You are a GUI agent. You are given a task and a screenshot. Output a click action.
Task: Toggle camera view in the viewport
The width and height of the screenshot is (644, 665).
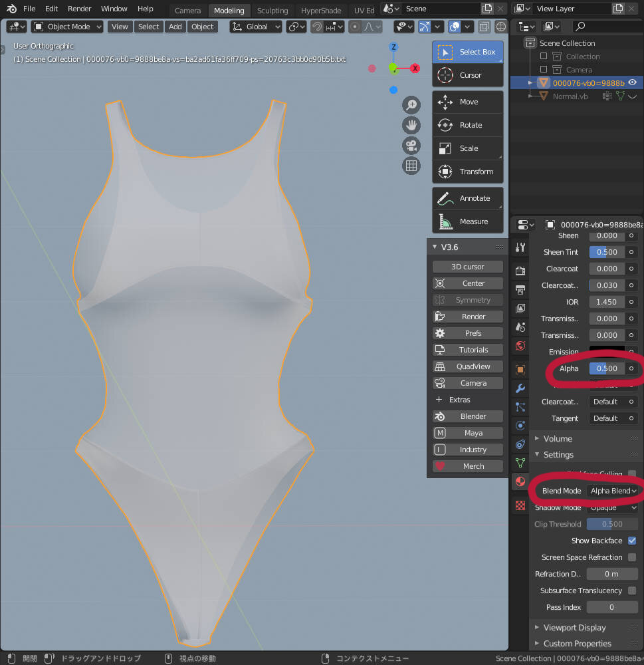tap(411, 146)
